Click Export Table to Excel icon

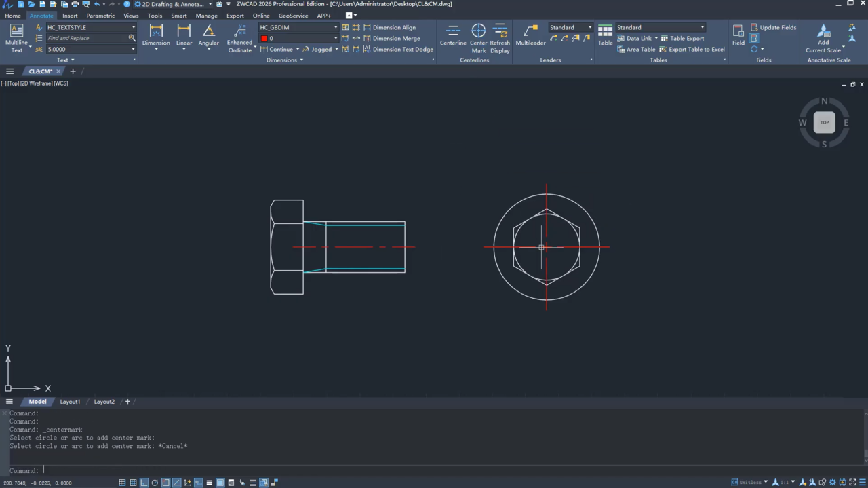[663, 50]
